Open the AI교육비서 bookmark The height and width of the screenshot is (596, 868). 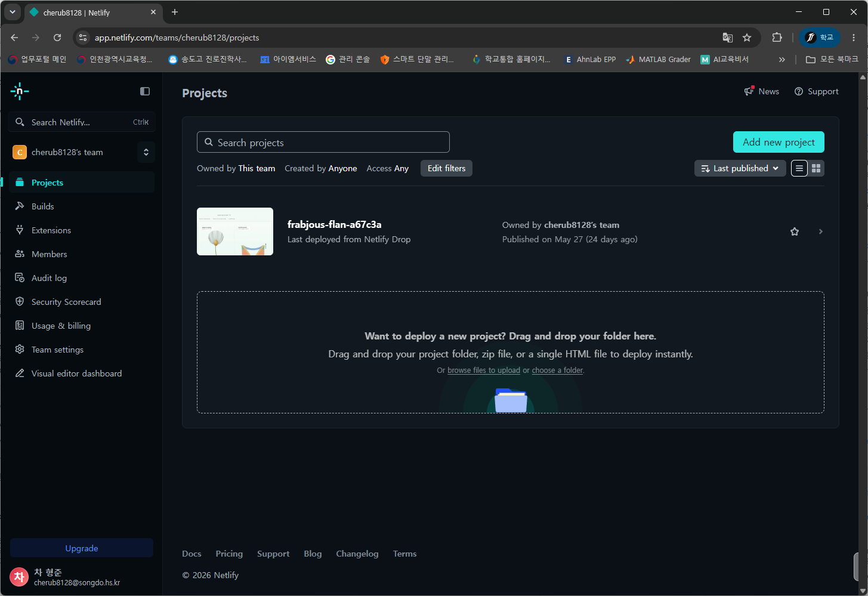pos(725,59)
